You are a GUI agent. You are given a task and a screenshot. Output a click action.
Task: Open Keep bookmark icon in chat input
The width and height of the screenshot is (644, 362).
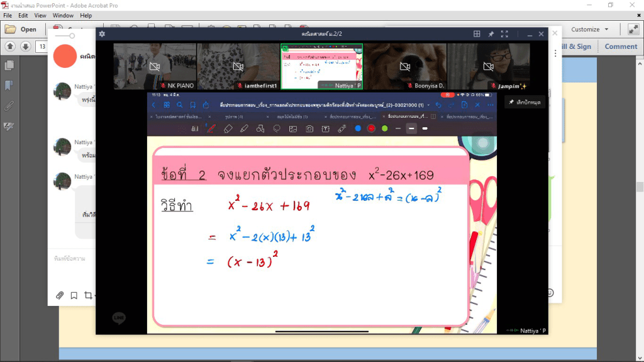point(74,295)
